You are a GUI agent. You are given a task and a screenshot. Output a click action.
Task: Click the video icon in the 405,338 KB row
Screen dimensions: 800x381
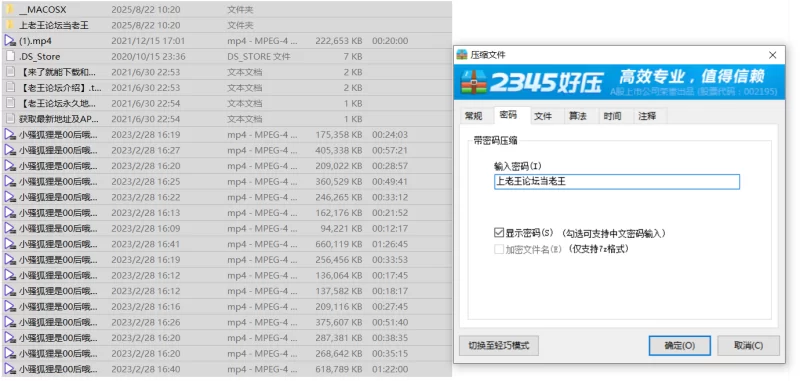(x=10, y=150)
